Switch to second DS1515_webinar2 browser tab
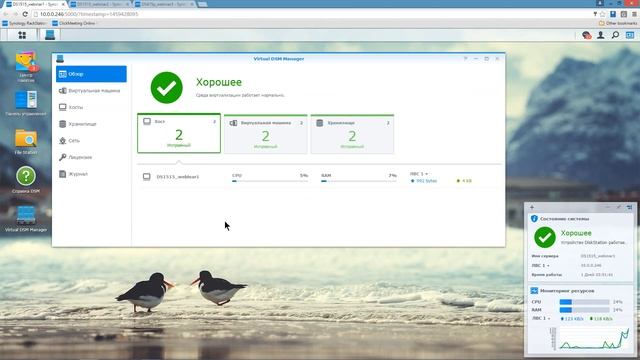This screenshot has height=360, width=640. click(100, 4)
